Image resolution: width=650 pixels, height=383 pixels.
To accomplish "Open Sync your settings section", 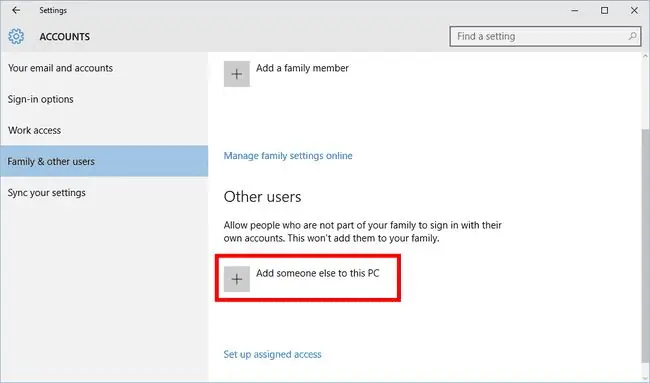I will pos(104,192).
